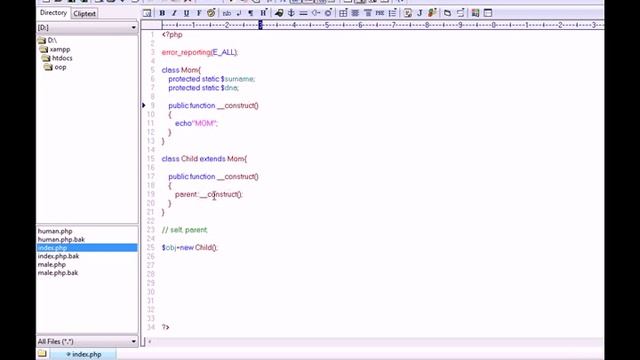Insert paragraph tag icon
This screenshot has width=640, height=360.
click(251, 13)
